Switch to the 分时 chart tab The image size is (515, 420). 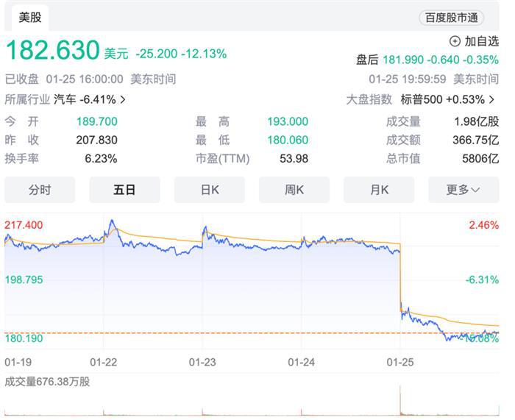[x=40, y=190]
